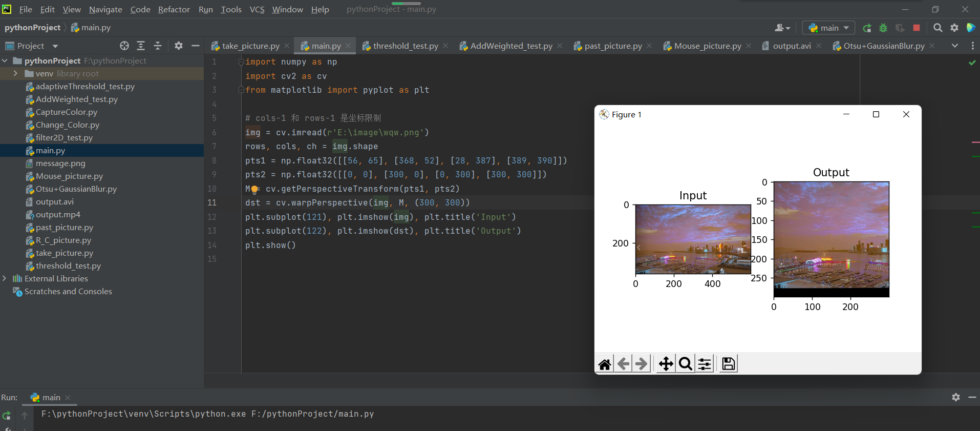The width and height of the screenshot is (980, 431).
Task: Activate the matplotlib Zoom magnifier tool
Action: pos(685,364)
